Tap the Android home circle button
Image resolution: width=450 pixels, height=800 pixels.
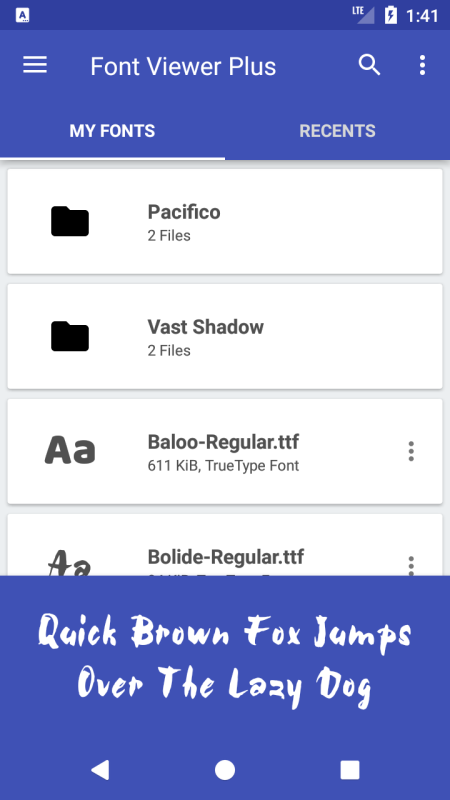tap(225, 770)
